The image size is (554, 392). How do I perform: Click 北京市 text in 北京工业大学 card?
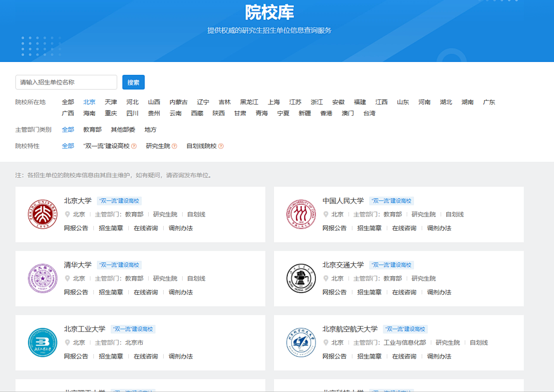[134, 343]
